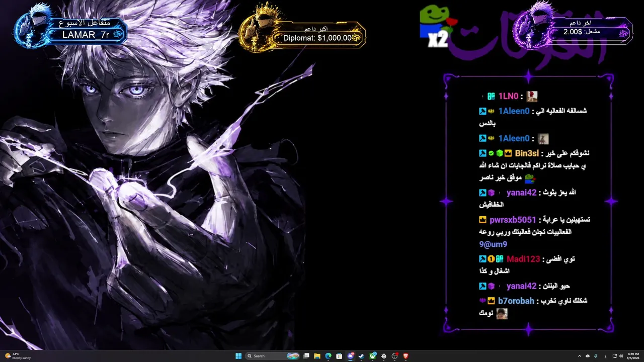
Task: Click the GG badge beside 1LN0
Action: (492, 97)
